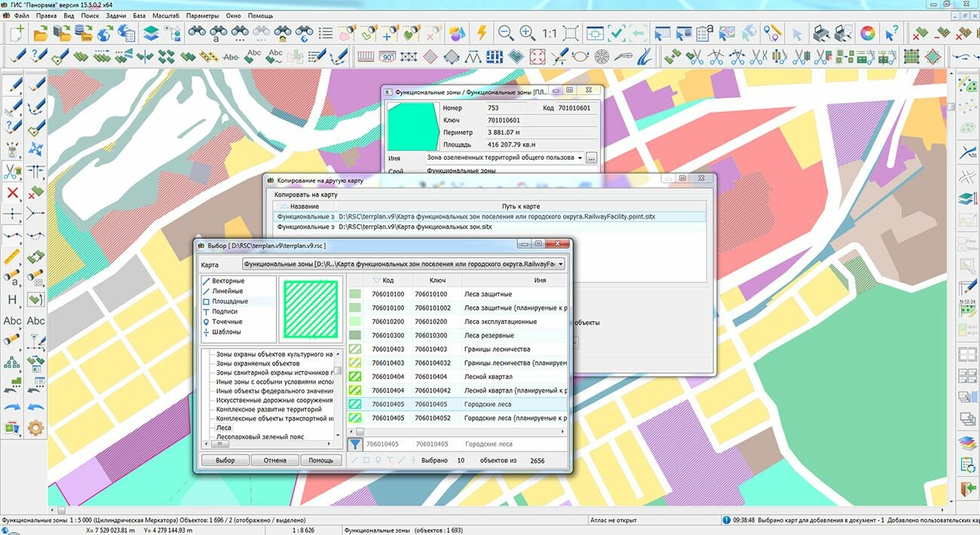Click the Леса резервные color swatch
980x535 pixels.
click(355, 335)
